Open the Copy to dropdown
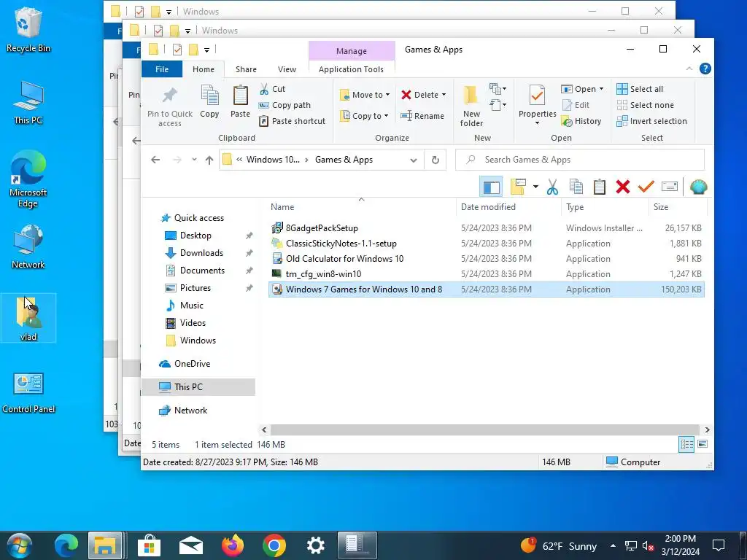 pyautogui.click(x=365, y=116)
